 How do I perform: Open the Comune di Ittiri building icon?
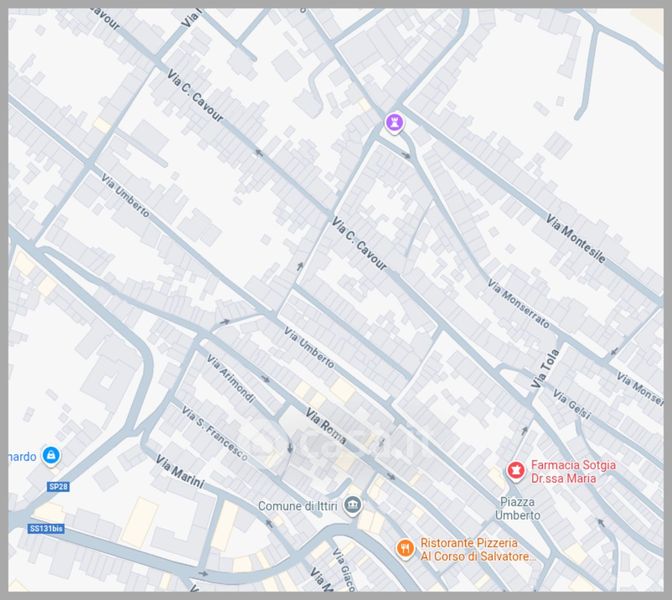click(x=352, y=506)
